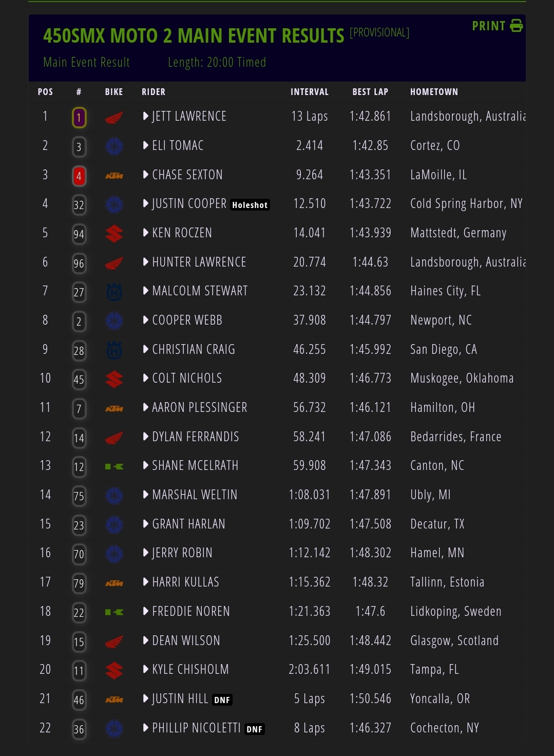The width and height of the screenshot is (554, 756).
Task: Click the number 1 plate badge
Action: coord(79,118)
